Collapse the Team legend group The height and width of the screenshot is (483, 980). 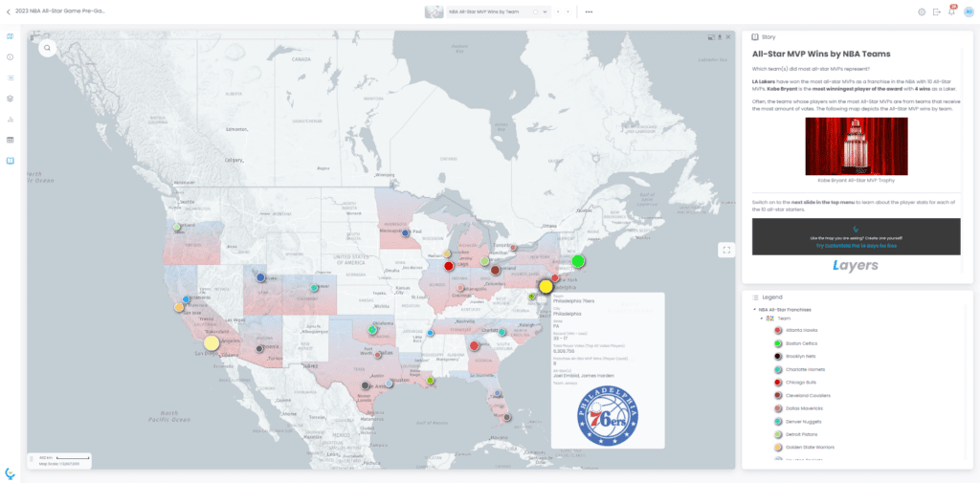point(761,318)
